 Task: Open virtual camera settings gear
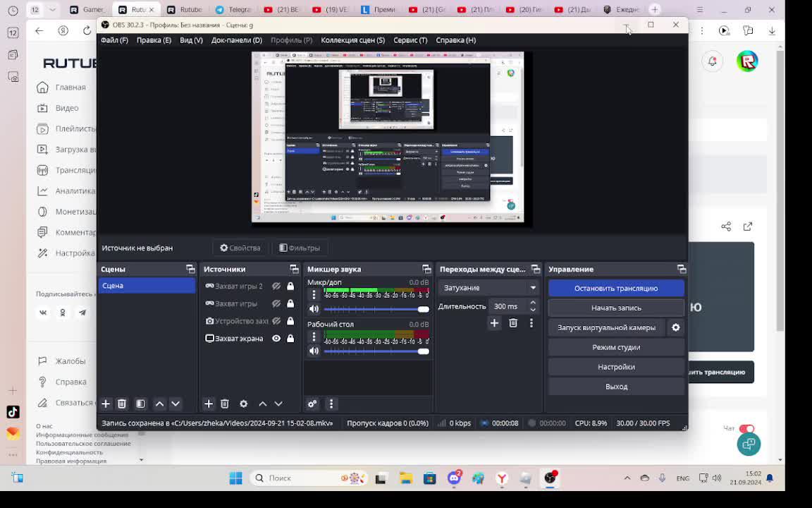point(675,327)
